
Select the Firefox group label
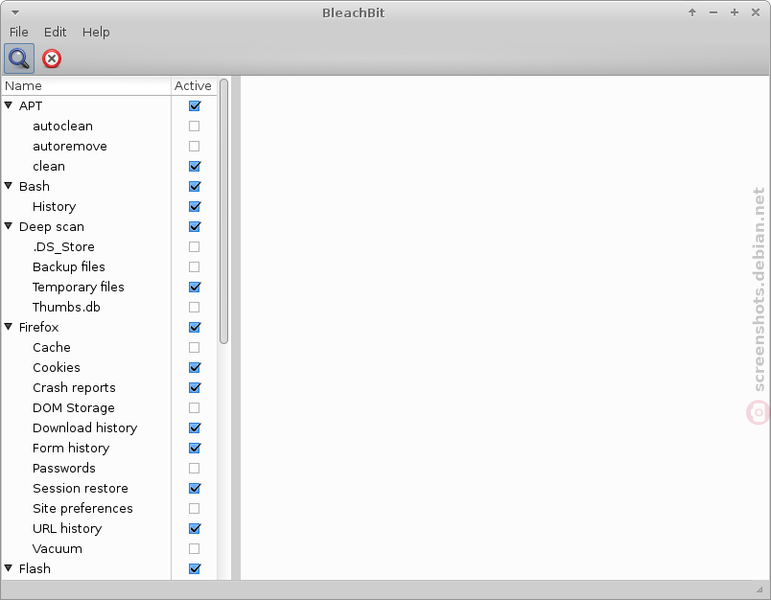point(39,328)
